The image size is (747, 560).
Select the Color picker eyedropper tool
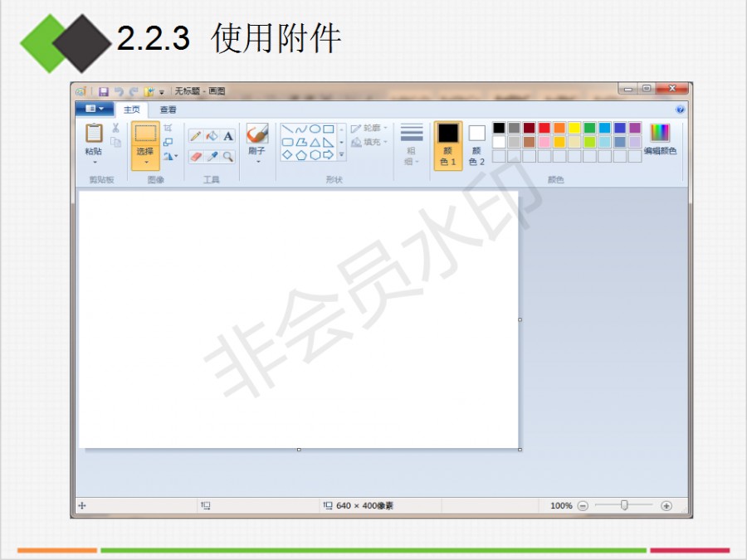click(212, 156)
